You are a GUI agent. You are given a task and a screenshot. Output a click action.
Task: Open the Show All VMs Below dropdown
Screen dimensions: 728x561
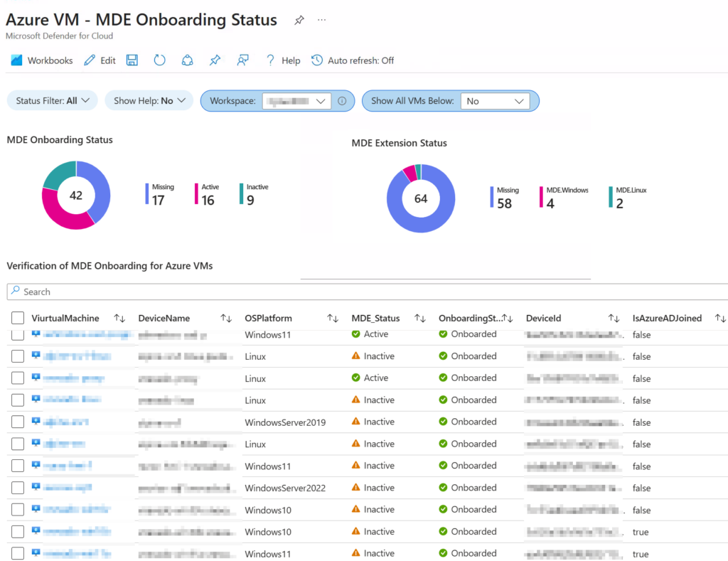tap(495, 101)
